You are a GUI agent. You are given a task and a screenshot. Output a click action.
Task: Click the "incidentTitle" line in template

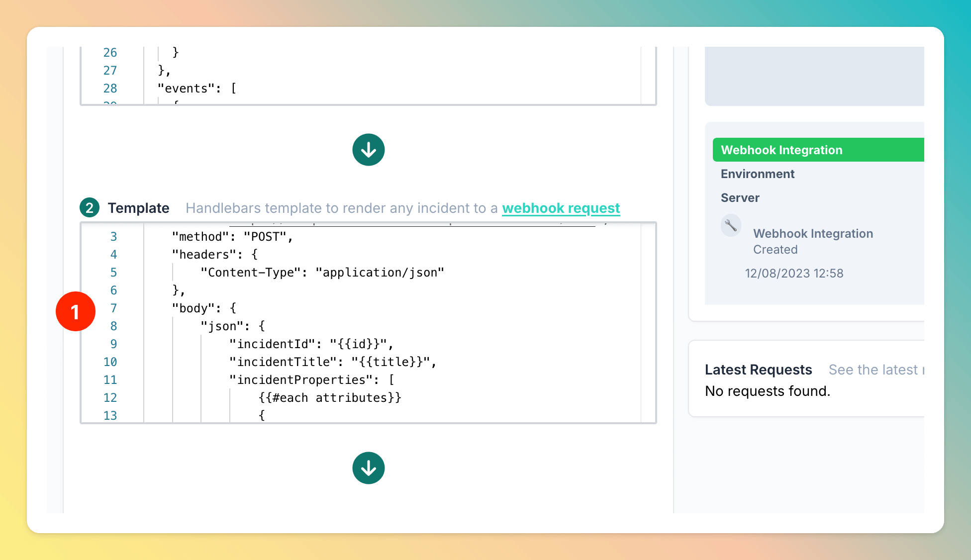point(332,362)
